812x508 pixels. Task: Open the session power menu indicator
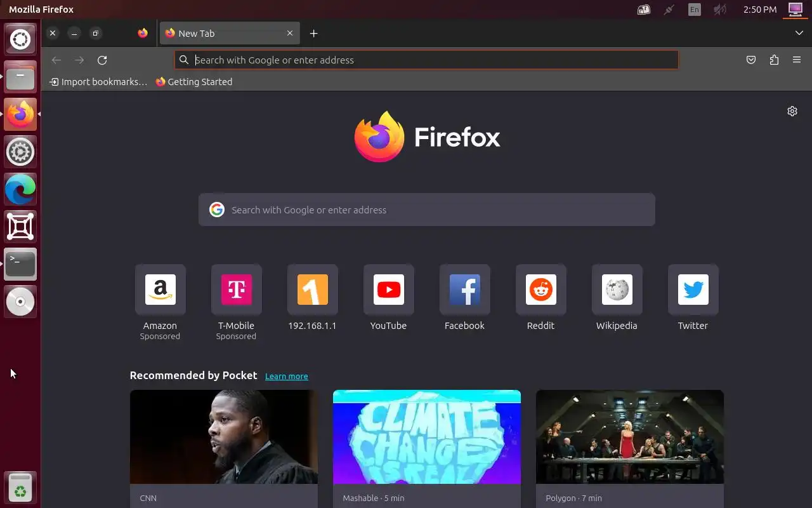click(x=796, y=10)
